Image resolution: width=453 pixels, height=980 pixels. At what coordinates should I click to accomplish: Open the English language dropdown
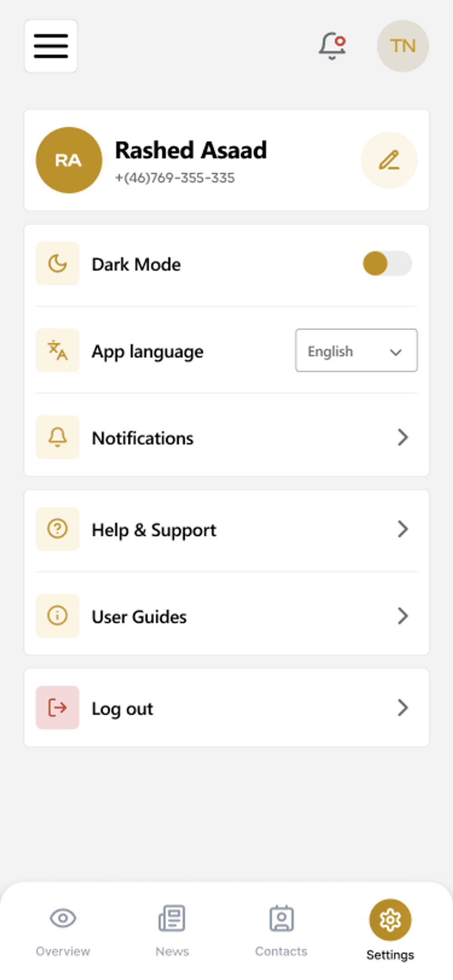click(356, 351)
